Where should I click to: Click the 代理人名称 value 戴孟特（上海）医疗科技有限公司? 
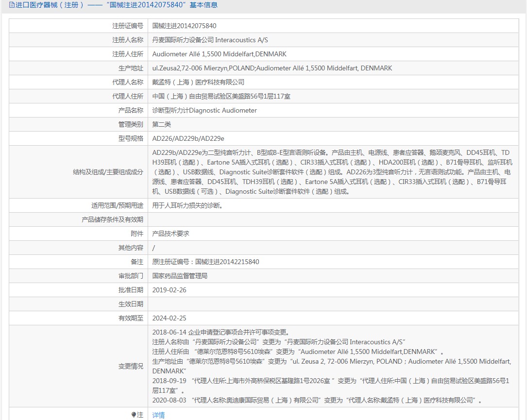[198, 83]
